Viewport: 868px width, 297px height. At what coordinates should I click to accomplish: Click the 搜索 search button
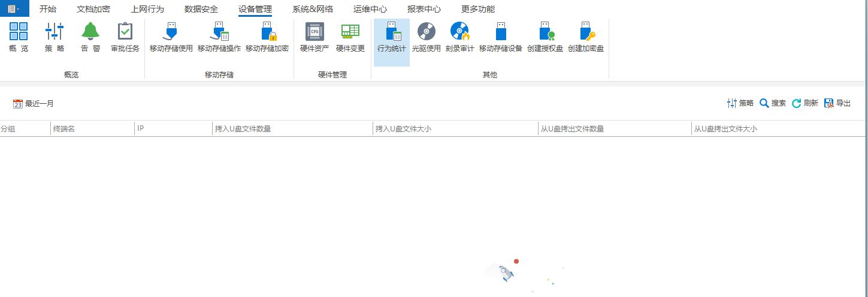click(773, 103)
